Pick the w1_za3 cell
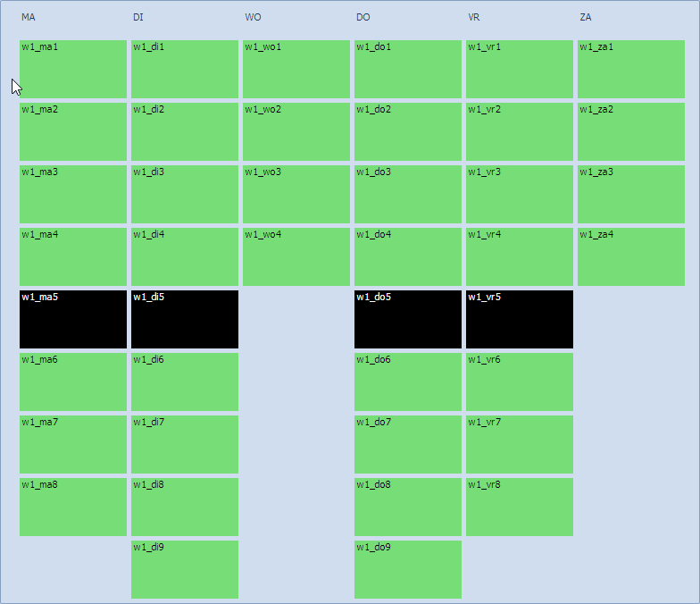The image size is (700, 604). 631,195
